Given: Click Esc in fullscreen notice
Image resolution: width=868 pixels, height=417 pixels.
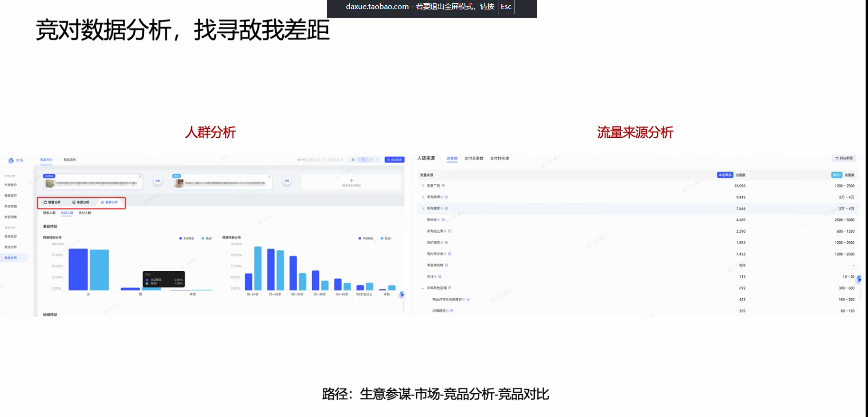Looking at the screenshot, I should click(506, 7).
